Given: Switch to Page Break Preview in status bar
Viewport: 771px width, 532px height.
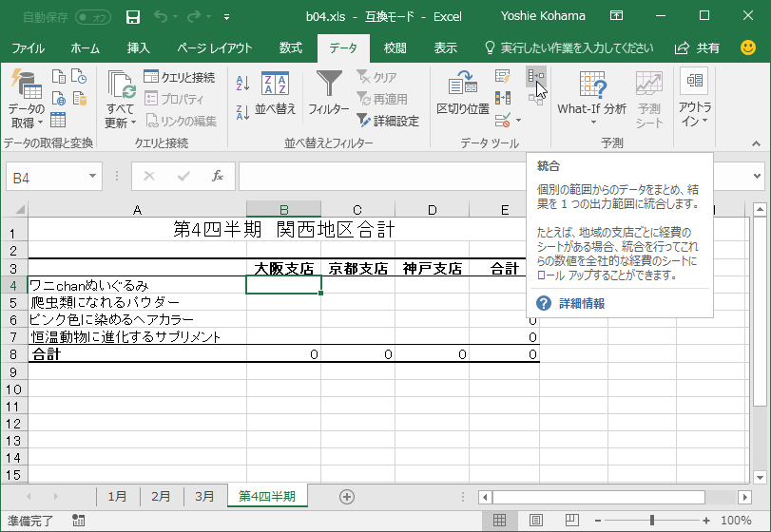Looking at the screenshot, I should click(571, 520).
